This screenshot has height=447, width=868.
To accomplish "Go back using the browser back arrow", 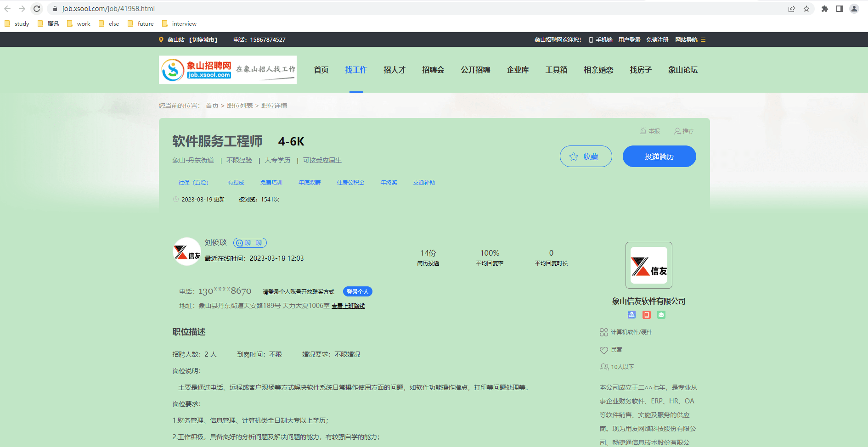I will [x=7, y=9].
